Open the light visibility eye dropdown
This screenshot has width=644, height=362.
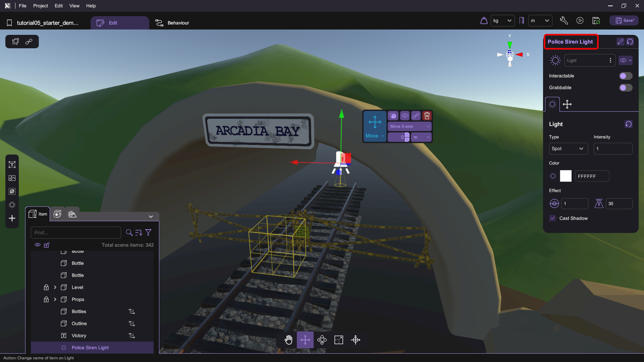point(626,60)
